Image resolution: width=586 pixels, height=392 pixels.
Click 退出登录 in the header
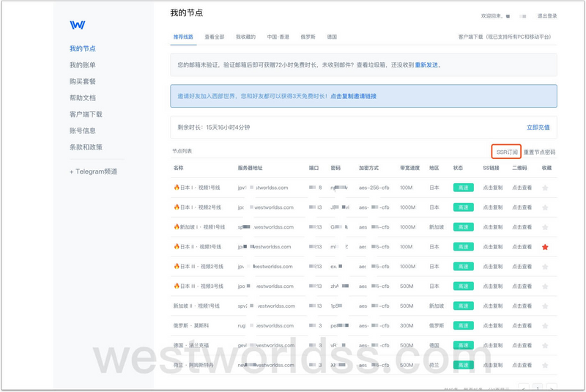(x=547, y=16)
